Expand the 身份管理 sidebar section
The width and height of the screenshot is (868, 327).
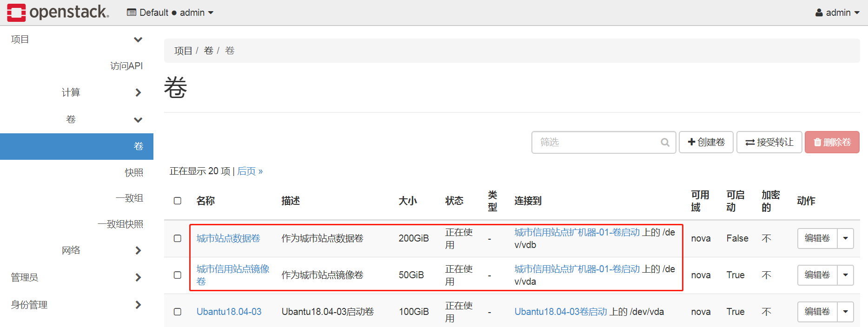pos(77,305)
